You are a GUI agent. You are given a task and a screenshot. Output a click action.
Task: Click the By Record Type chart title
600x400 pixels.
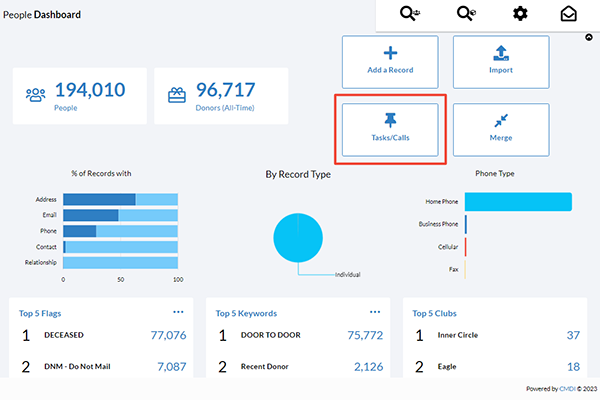point(298,175)
